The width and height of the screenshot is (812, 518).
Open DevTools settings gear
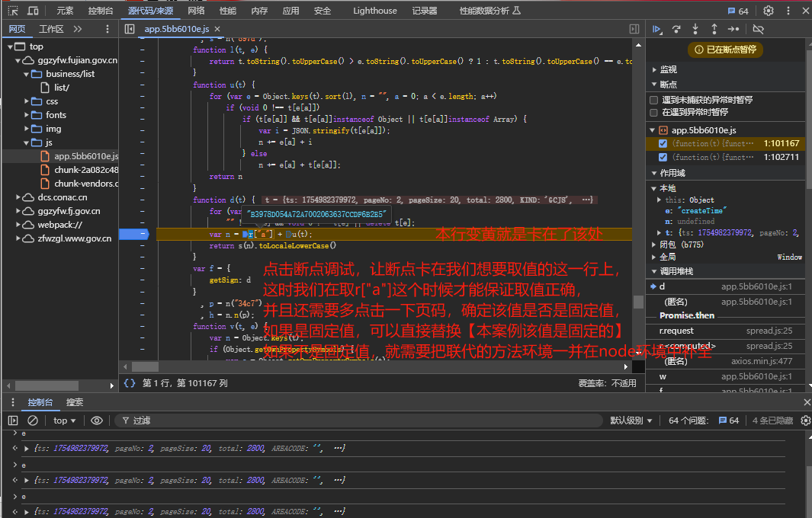tap(769, 11)
